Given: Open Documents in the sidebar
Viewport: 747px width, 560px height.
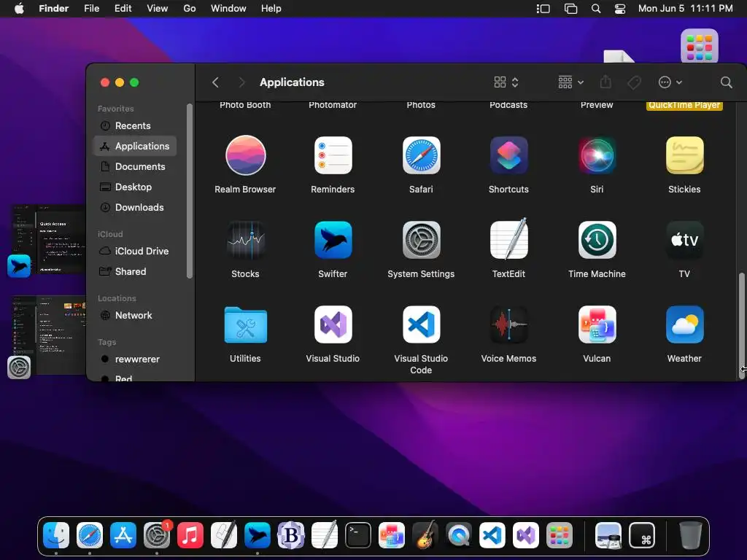Looking at the screenshot, I should click(135, 167).
